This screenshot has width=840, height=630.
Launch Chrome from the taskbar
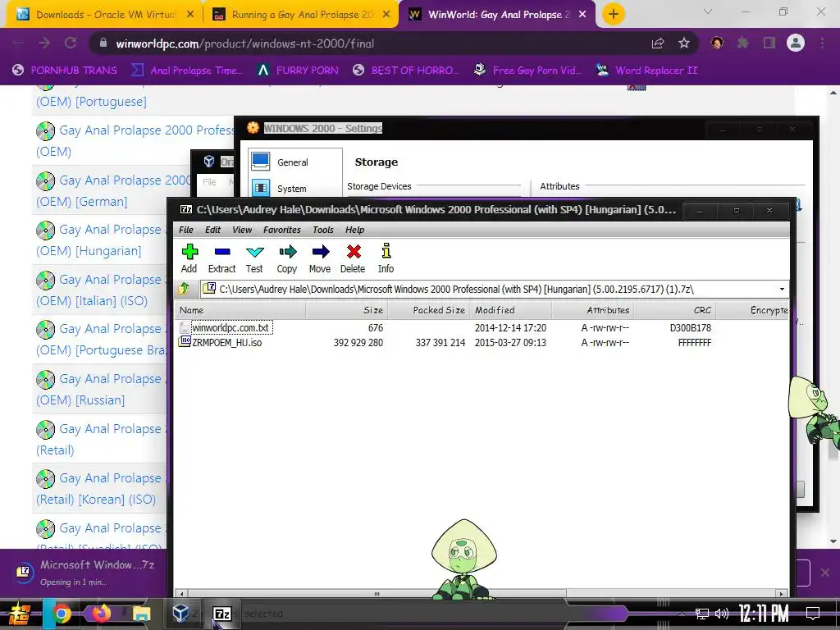pos(62,614)
